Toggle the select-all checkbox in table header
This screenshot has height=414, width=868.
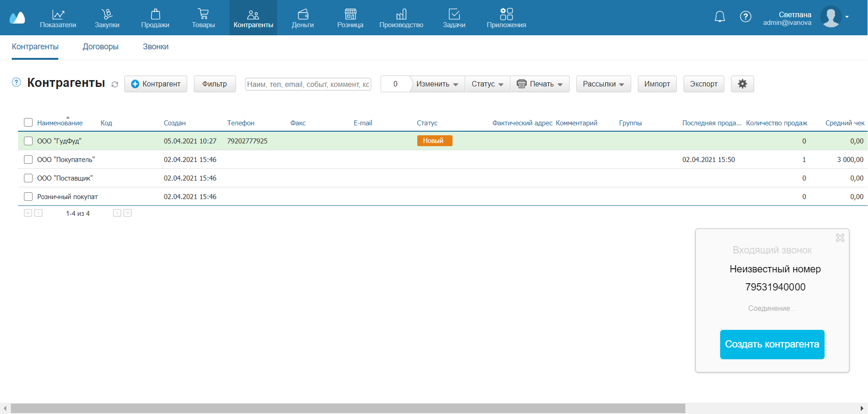point(28,123)
